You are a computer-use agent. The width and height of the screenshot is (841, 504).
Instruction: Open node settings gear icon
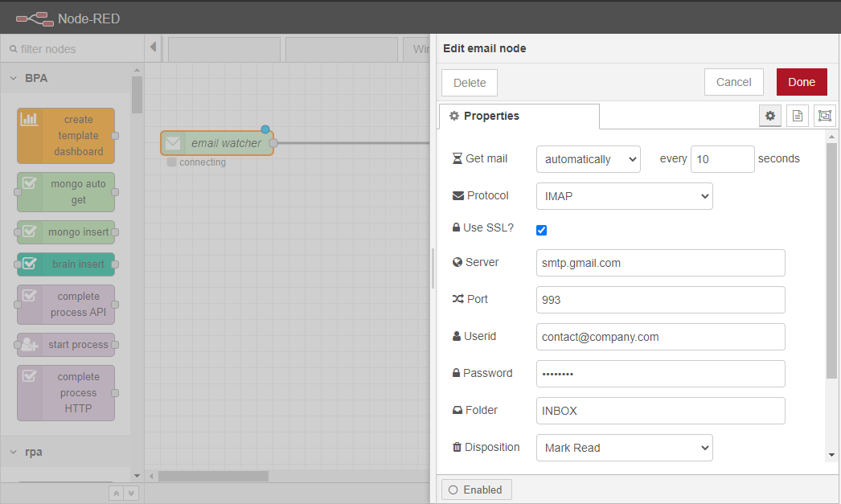(770, 116)
